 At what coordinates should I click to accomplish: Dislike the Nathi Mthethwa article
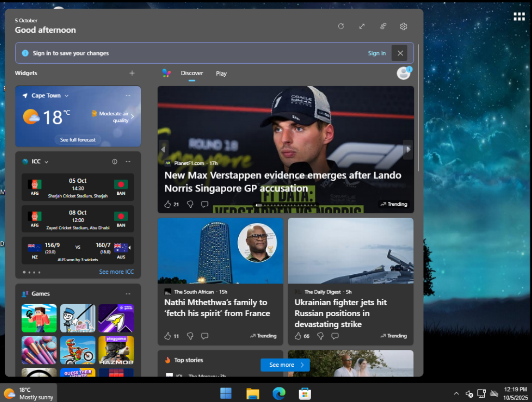point(190,336)
